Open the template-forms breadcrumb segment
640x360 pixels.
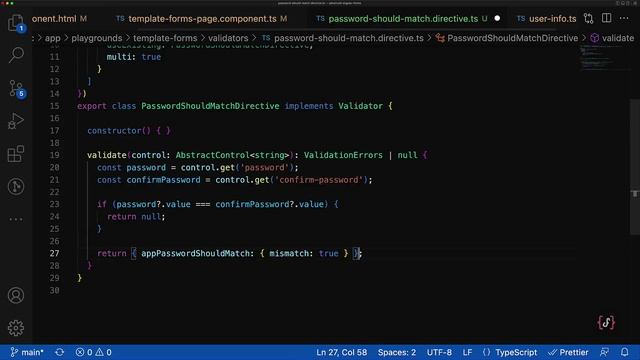tap(165, 38)
